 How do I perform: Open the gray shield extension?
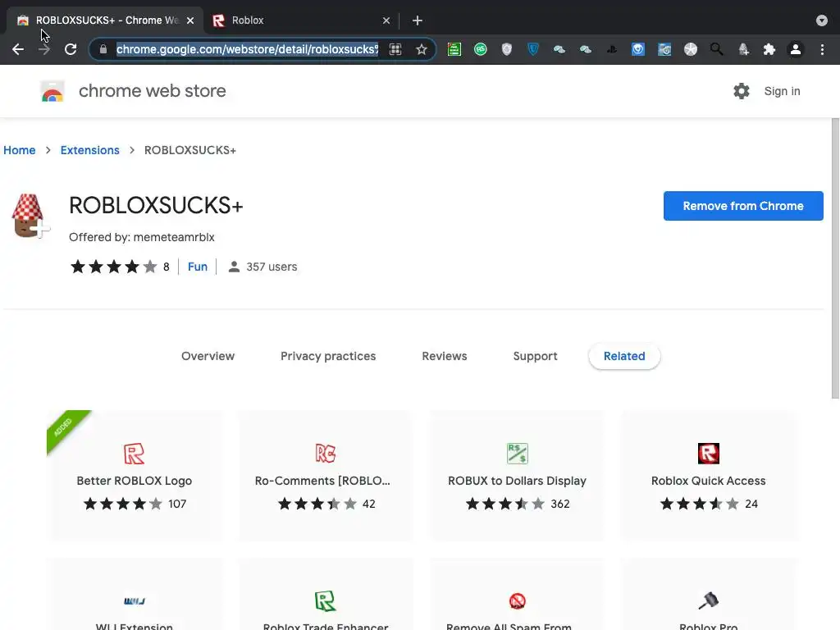[507, 49]
